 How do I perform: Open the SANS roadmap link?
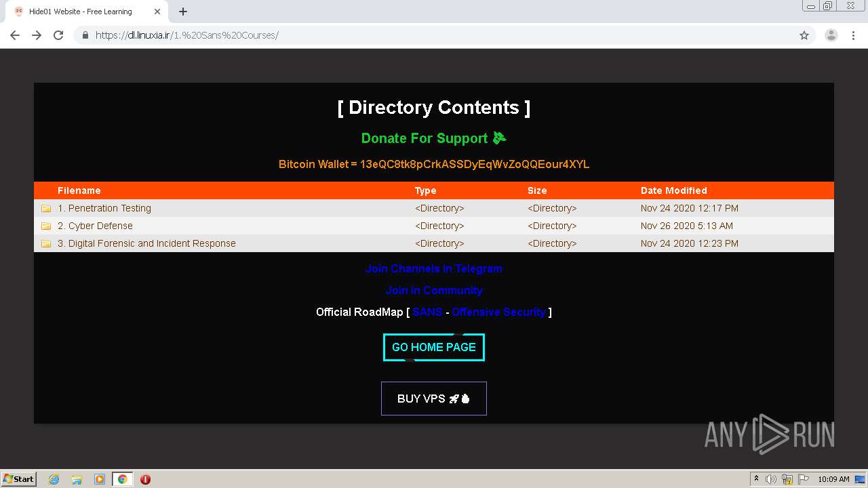pyautogui.click(x=427, y=312)
